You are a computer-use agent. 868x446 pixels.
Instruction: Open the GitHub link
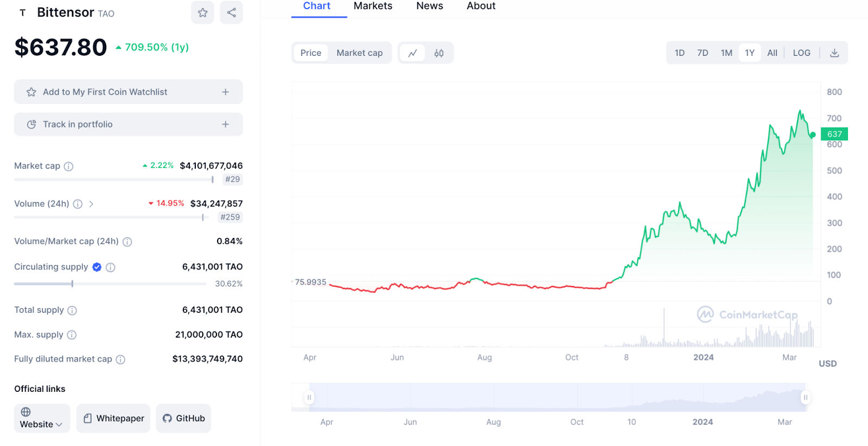point(183,418)
